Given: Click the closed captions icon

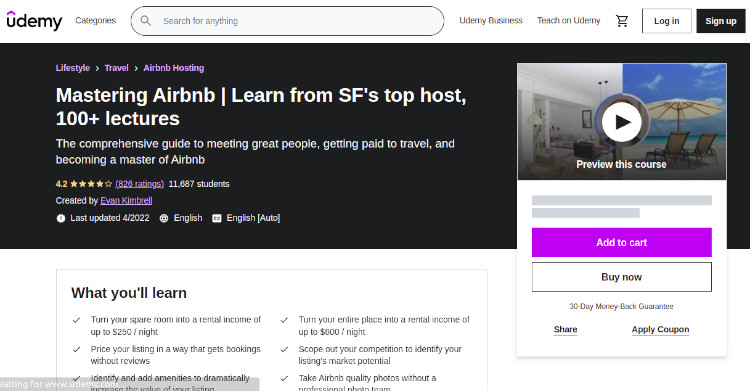Looking at the screenshot, I should click(x=217, y=218).
